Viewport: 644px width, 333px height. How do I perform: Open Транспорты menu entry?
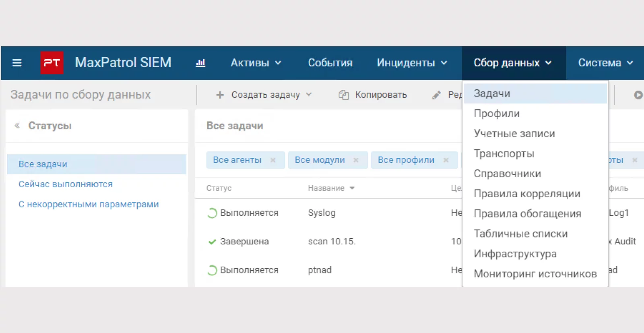(x=535, y=154)
